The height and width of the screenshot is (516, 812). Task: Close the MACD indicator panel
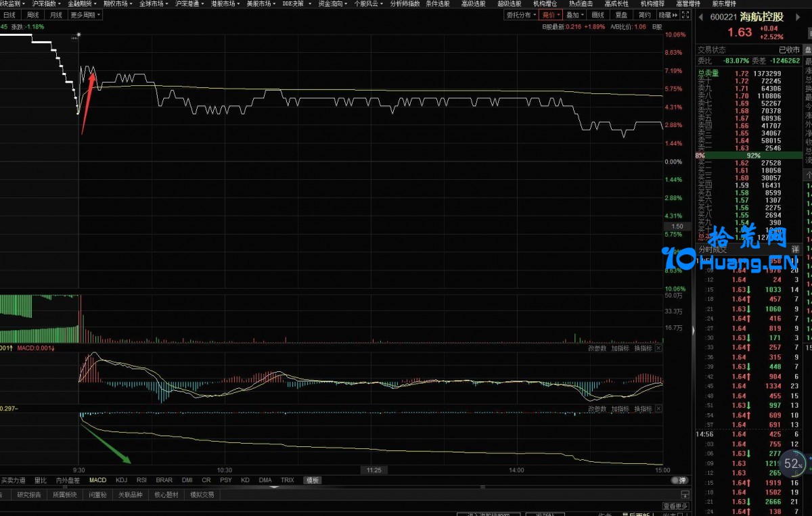(x=658, y=349)
